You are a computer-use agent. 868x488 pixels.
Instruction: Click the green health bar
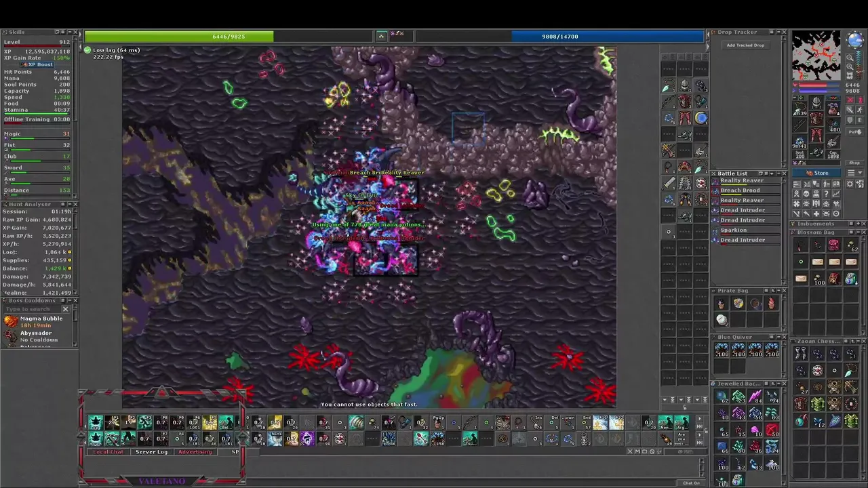point(229,36)
